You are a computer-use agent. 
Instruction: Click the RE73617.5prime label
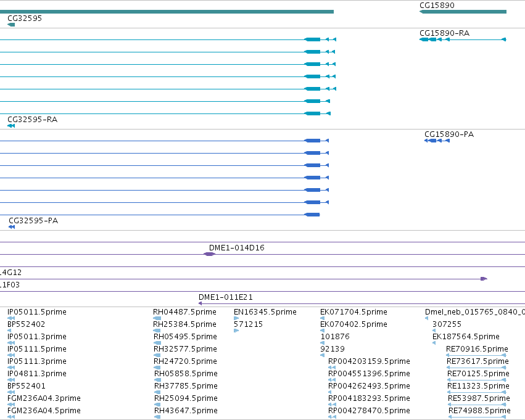[477, 361]
